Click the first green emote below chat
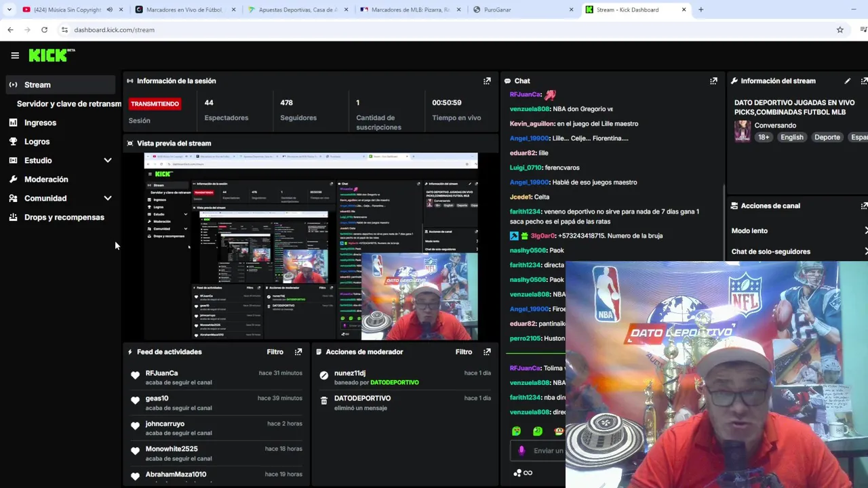Image resolution: width=868 pixels, height=488 pixels. 516,431
